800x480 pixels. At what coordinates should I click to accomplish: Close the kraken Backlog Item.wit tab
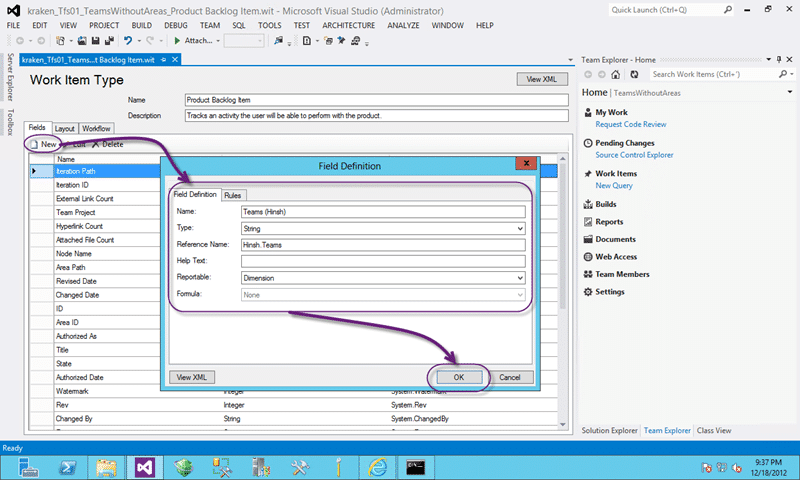click(x=175, y=60)
